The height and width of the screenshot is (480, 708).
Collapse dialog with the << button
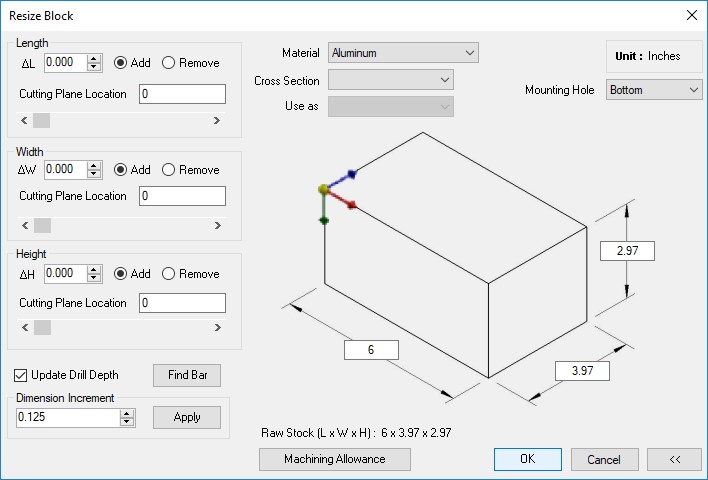coord(675,459)
